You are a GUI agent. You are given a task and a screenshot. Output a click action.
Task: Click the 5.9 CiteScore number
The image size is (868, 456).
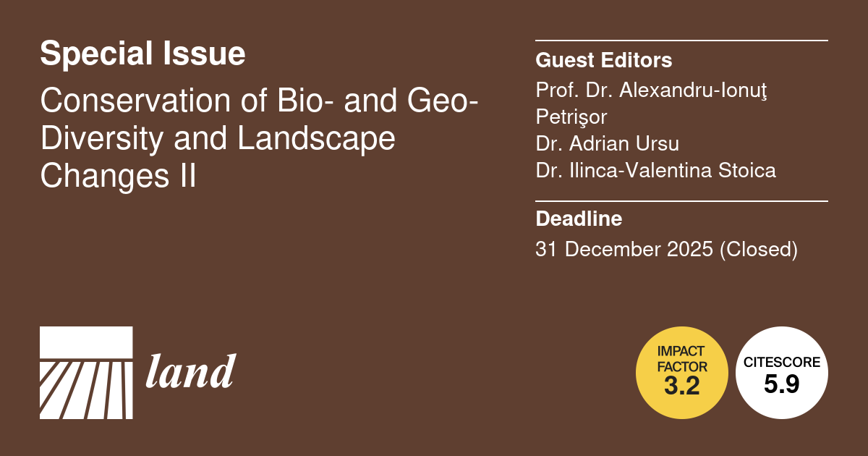[x=781, y=384]
